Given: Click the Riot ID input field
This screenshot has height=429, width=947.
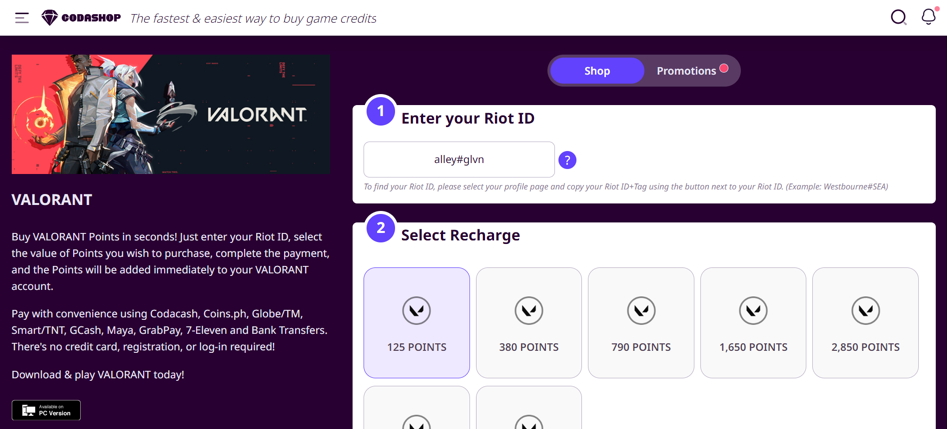Looking at the screenshot, I should point(459,160).
